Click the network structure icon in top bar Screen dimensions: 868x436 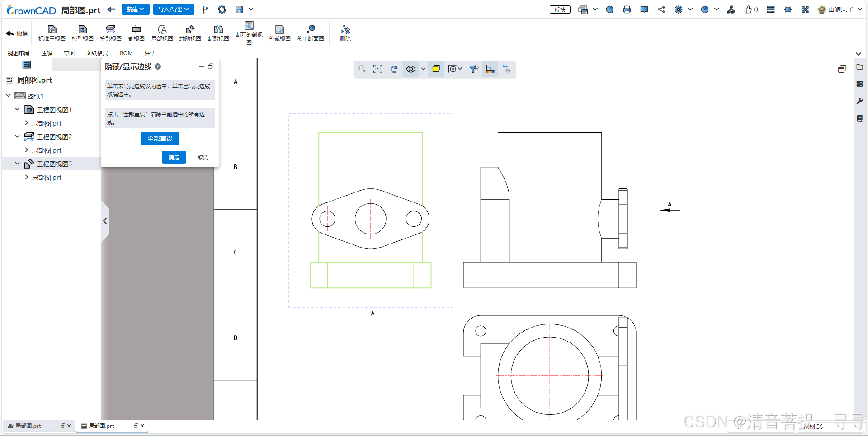731,9
